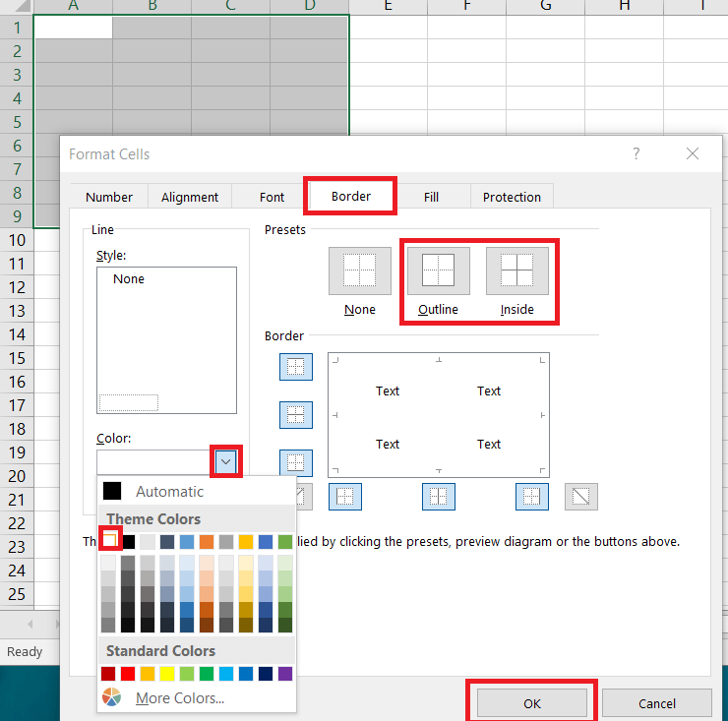
Task: Select column E header
Action: tap(389, 6)
